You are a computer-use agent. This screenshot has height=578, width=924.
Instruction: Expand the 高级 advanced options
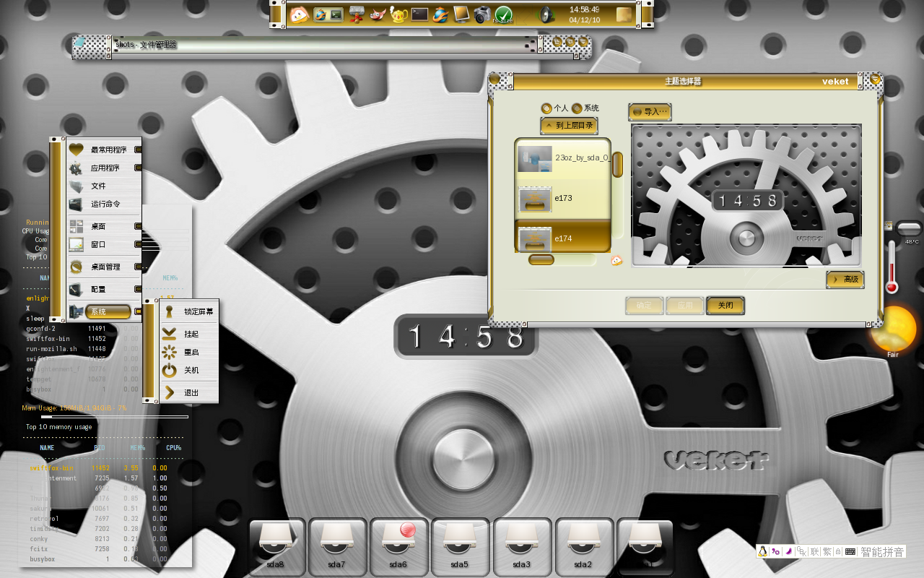click(x=845, y=279)
